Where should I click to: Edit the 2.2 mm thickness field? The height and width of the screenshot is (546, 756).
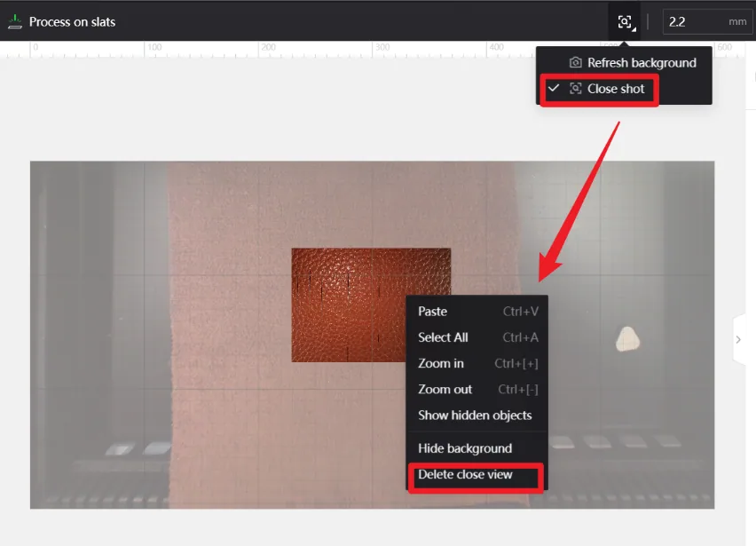707,21
